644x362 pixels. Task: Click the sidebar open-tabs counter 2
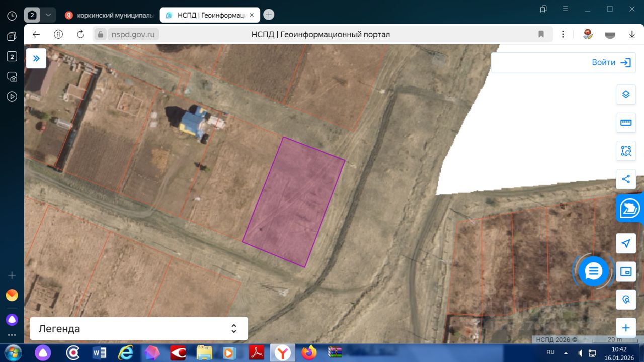[x=12, y=56]
